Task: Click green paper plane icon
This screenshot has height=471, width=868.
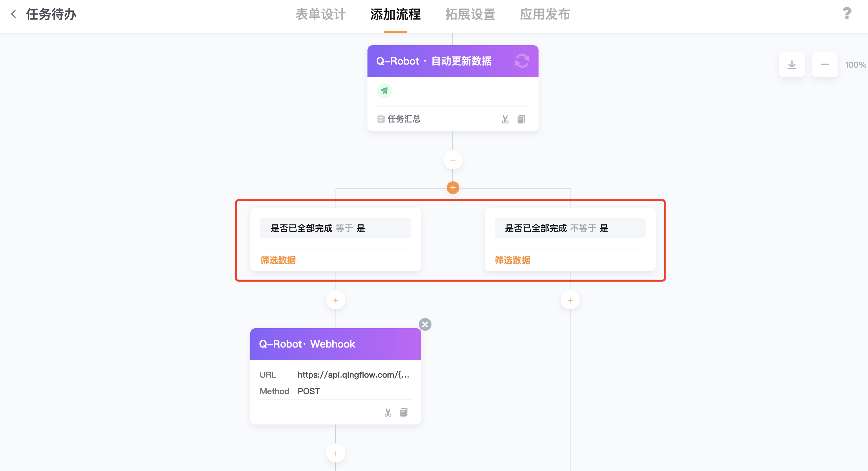Action: point(384,91)
